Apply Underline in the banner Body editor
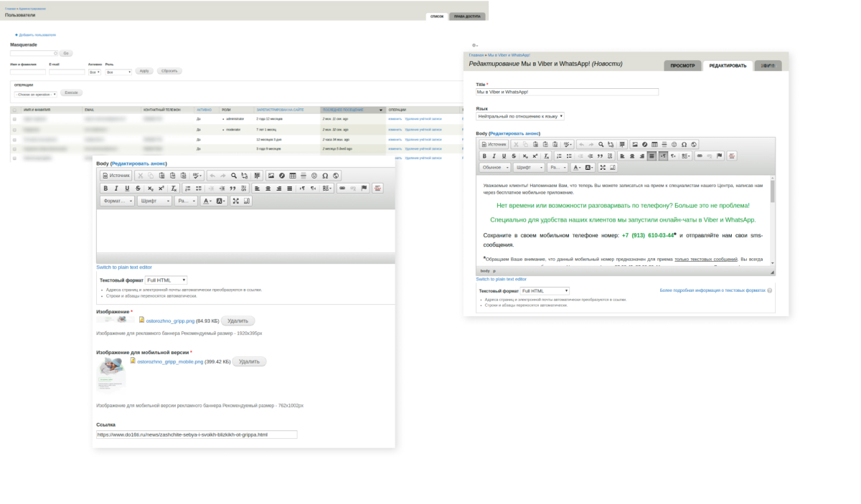Screen dimensions: 861x504 (127, 189)
